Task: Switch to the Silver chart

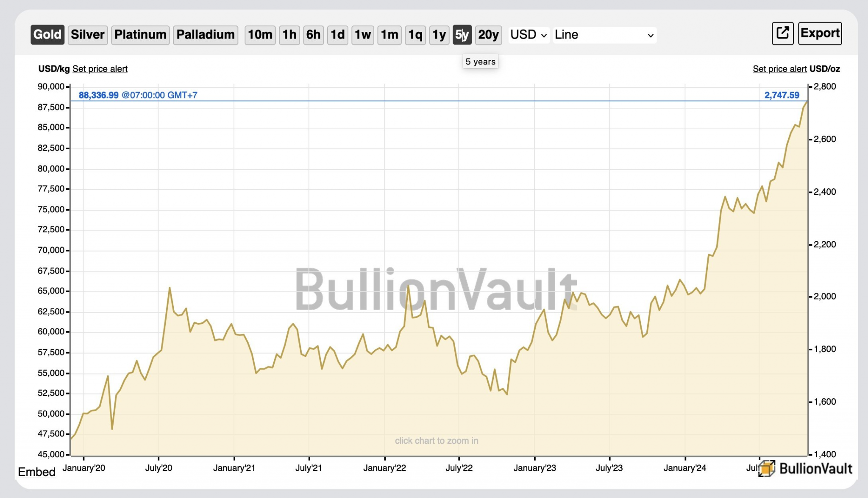Action: click(87, 35)
